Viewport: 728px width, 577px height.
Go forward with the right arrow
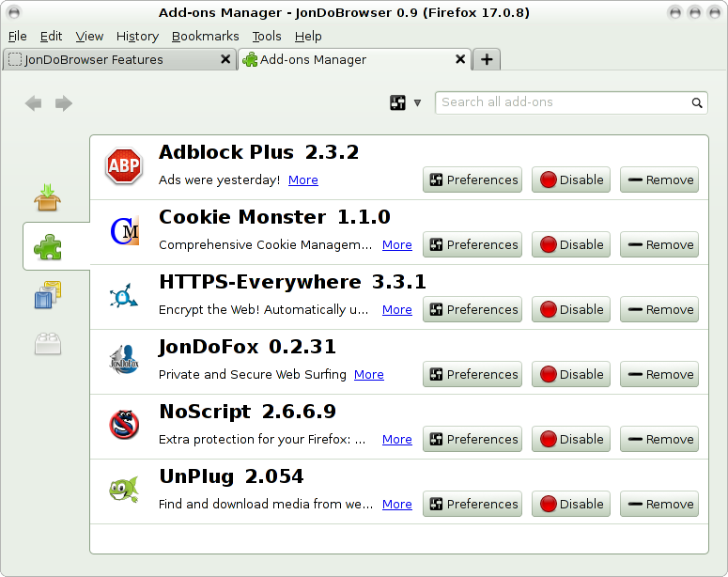click(x=64, y=103)
